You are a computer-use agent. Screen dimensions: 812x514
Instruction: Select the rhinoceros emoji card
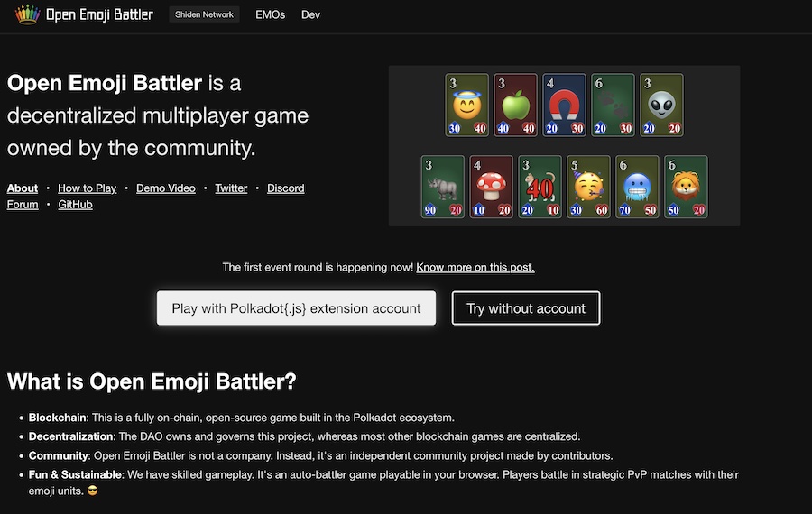442,187
